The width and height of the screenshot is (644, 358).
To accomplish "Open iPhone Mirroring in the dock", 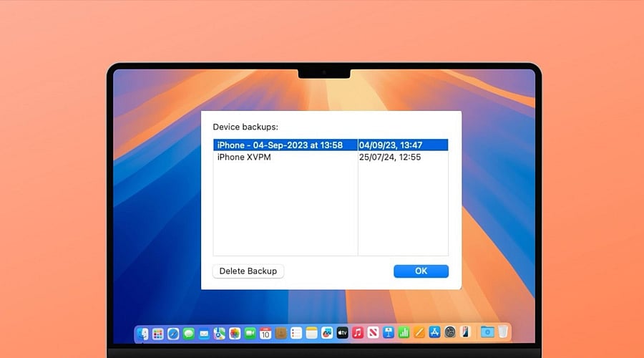I will (465, 332).
